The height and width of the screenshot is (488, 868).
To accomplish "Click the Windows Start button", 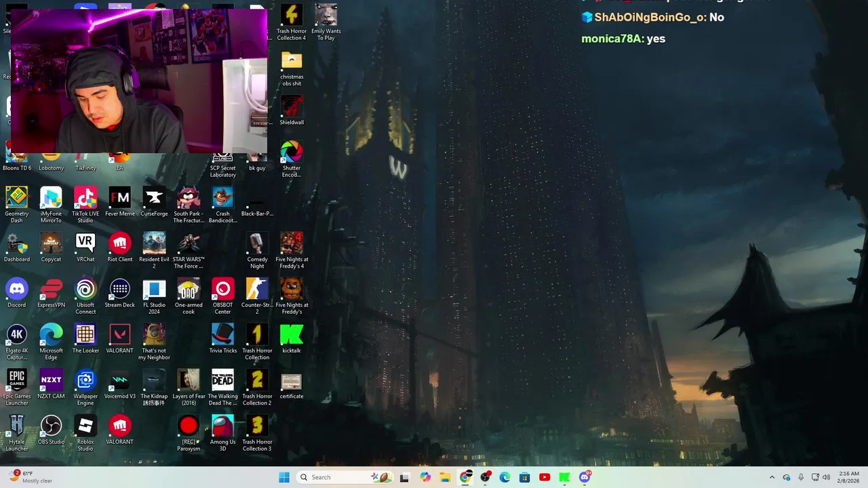I will click(284, 477).
